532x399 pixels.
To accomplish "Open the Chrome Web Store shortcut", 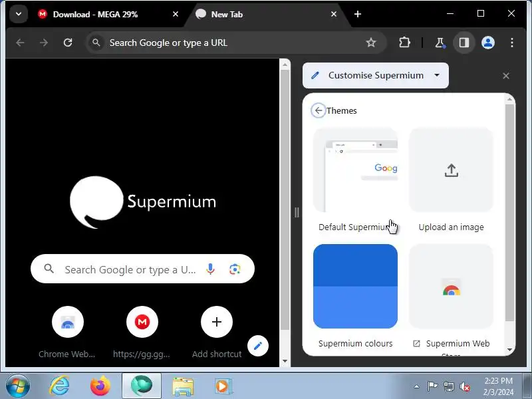I will click(x=68, y=322).
